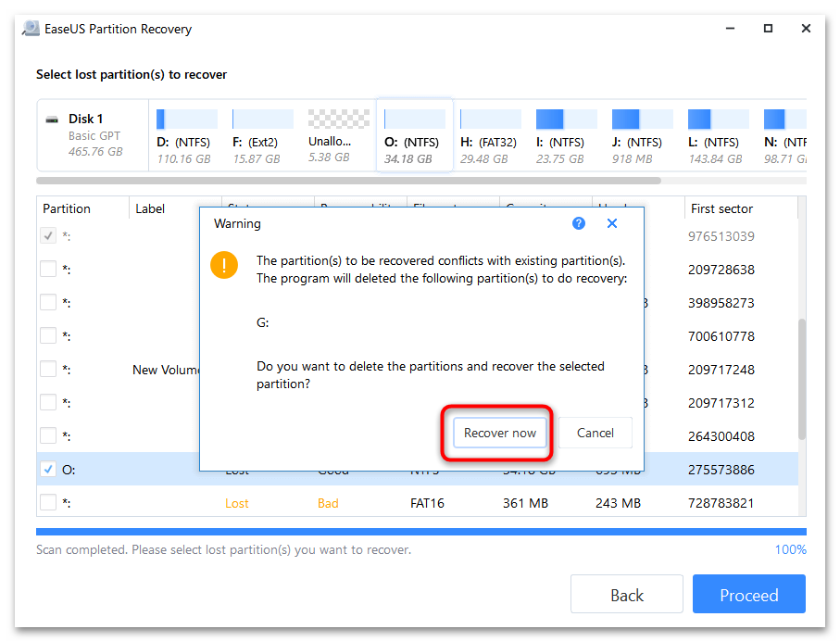840x642 pixels.
Task: Click the Back button
Action: pos(627,595)
